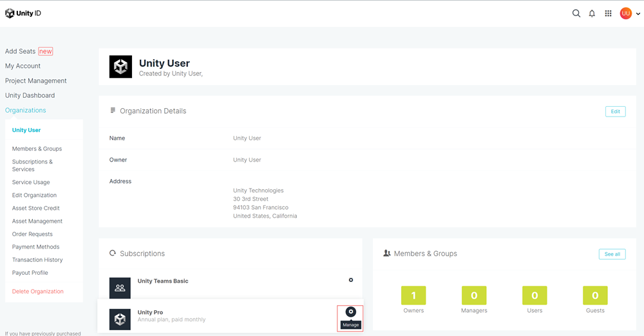
Task: Click Unity Teams Basic gear icon
Action: click(351, 280)
